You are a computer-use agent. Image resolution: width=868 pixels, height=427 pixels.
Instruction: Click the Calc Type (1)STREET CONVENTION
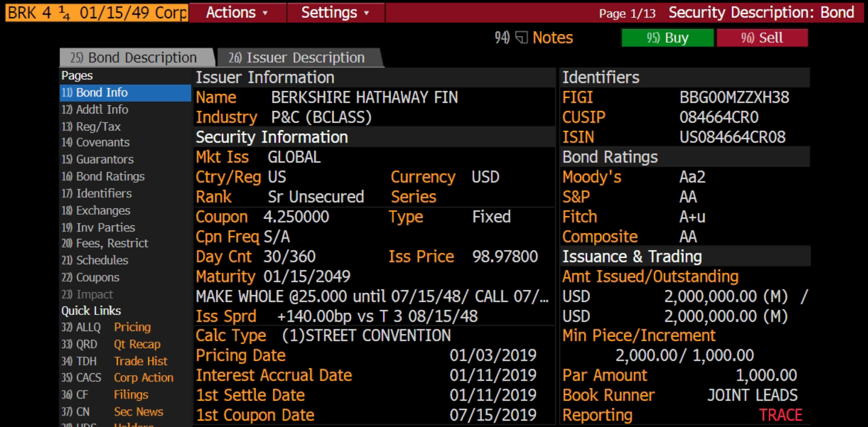(x=366, y=335)
